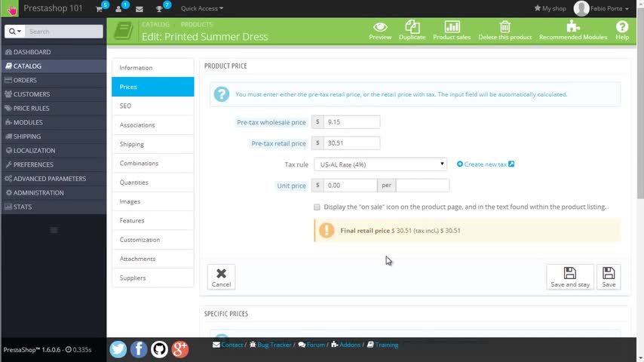Switch to the Combinations tab
644x362 pixels.
153,163
